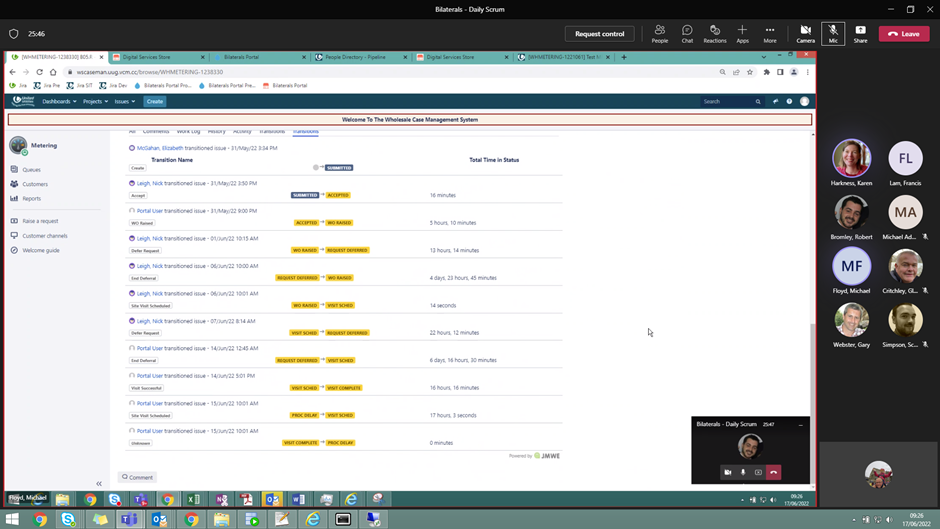Open the meeting Chat panel
940x529 pixels.
pyautogui.click(x=687, y=34)
